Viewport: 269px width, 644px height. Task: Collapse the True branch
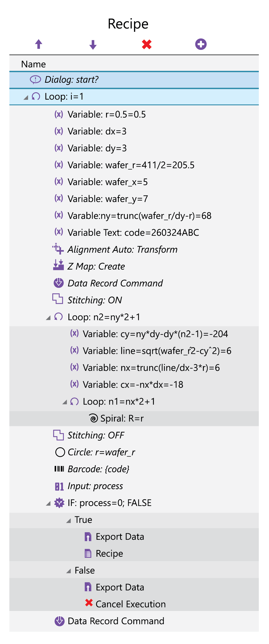(x=69, y=521)
